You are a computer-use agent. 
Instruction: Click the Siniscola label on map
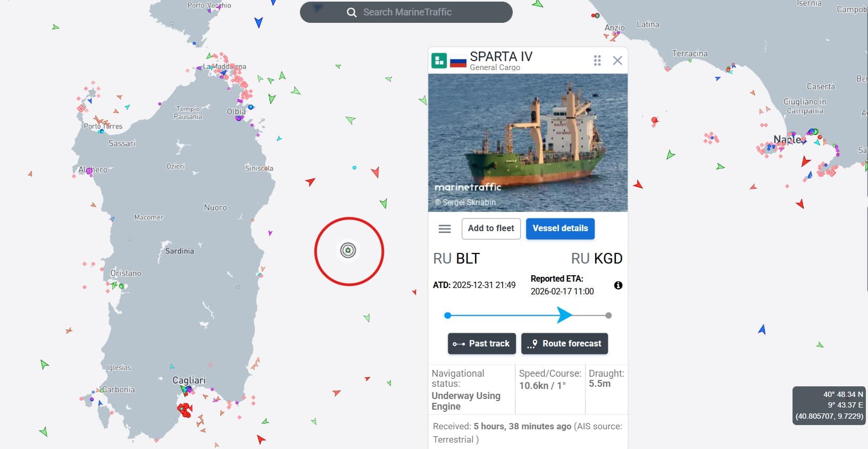259,168
